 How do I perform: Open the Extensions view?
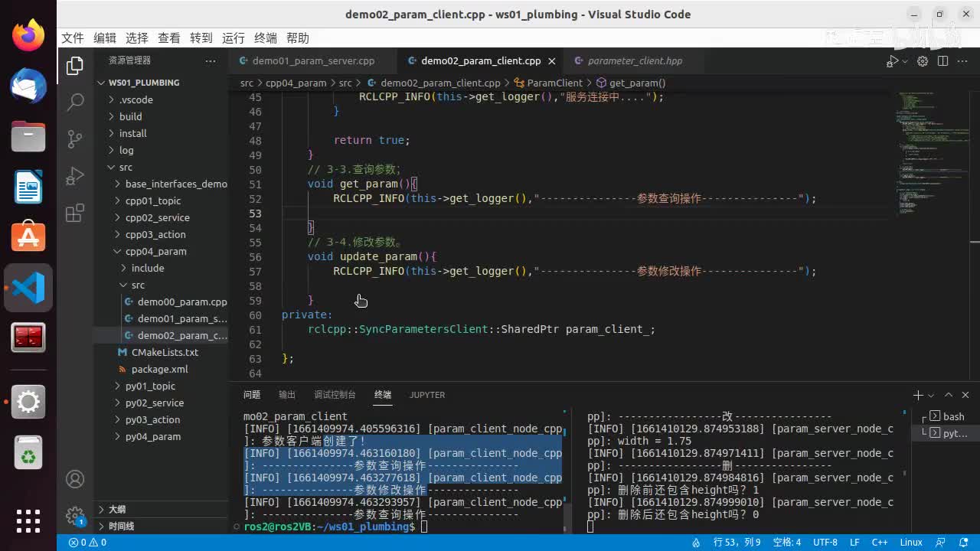(x=75, y=214)
